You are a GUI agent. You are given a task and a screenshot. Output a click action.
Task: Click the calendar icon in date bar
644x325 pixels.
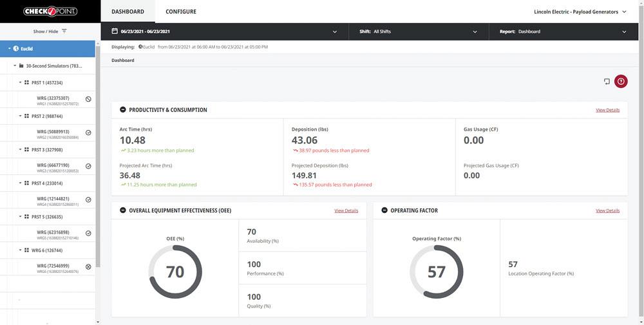click(115, 31)
